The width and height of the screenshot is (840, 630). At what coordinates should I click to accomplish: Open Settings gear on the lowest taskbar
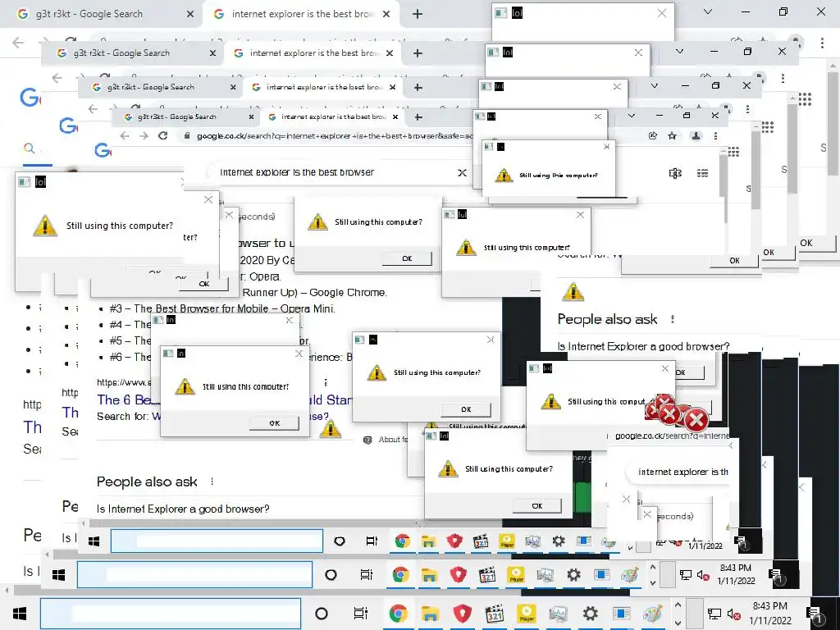click(591, 614)
